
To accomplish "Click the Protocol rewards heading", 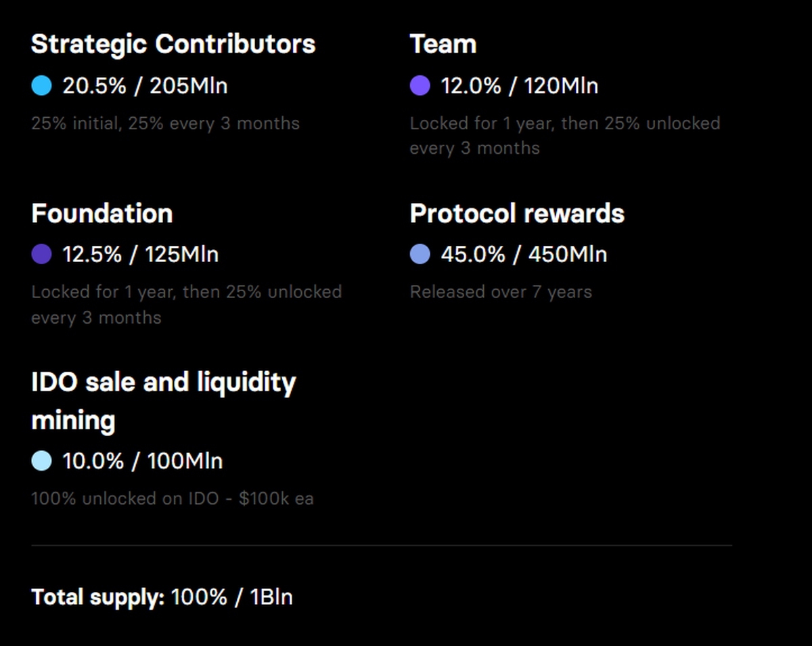I will click(x=517, y=213).
